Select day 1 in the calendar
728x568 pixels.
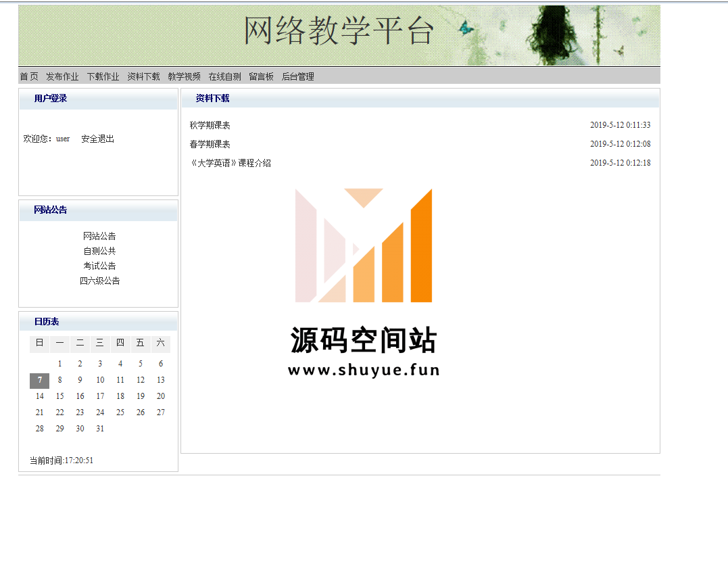click(x=60, y=364)
